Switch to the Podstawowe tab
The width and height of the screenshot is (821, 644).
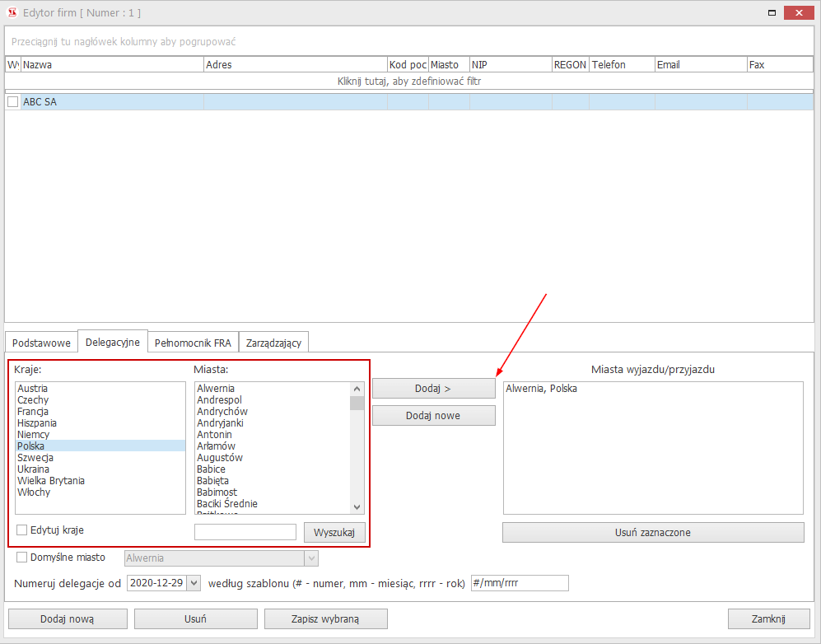pos(41,343)
